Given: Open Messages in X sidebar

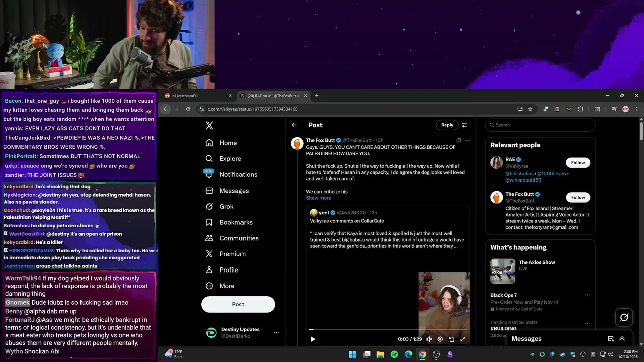Looking at the screenshot, I should tap(227, 191).
